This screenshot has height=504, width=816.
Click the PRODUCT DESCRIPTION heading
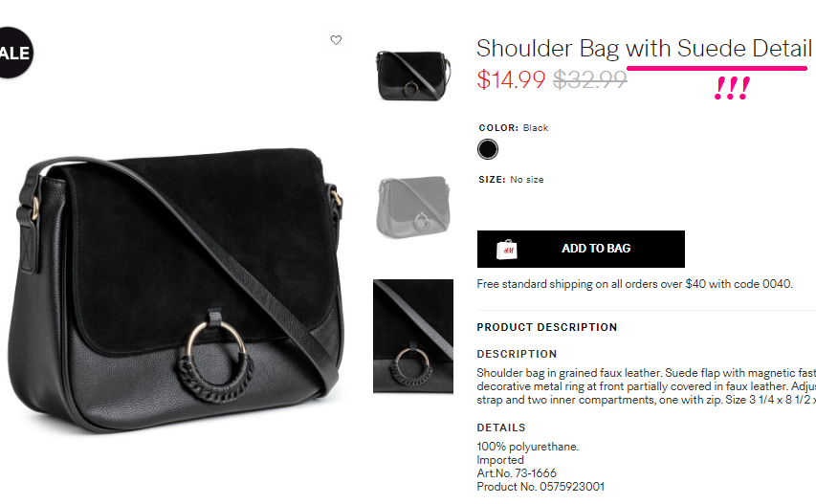(547, 327)
